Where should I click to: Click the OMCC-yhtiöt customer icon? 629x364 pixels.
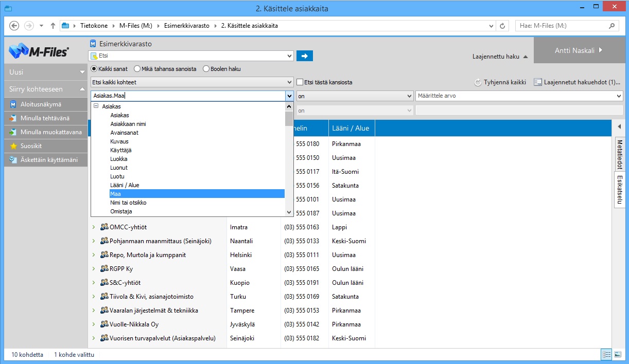[x=104, y=227]
